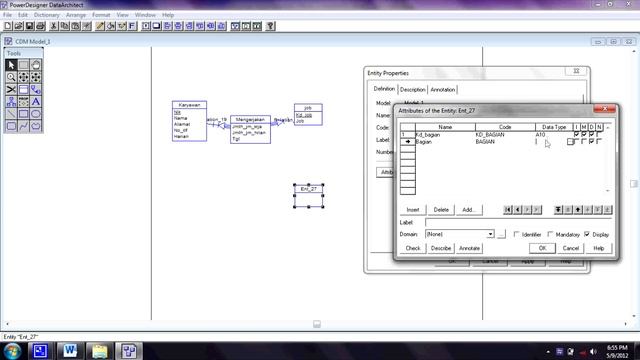Confirm attributes dialog with OK
The width and height of the screenshot is (640, 360).
[542, 248]
